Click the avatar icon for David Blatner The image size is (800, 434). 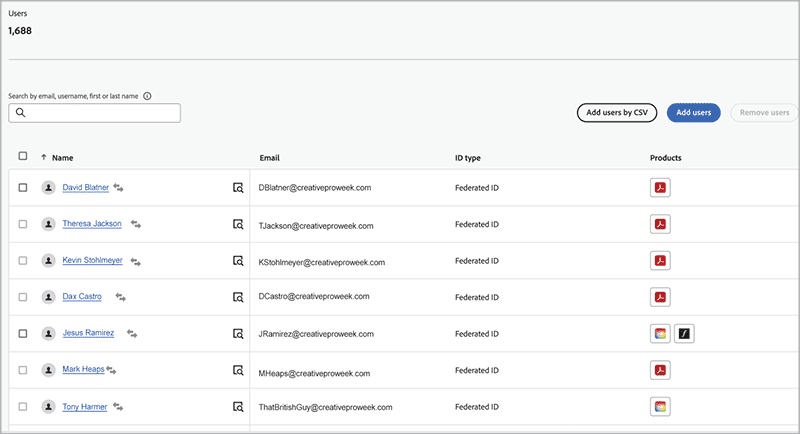[48, 188]
